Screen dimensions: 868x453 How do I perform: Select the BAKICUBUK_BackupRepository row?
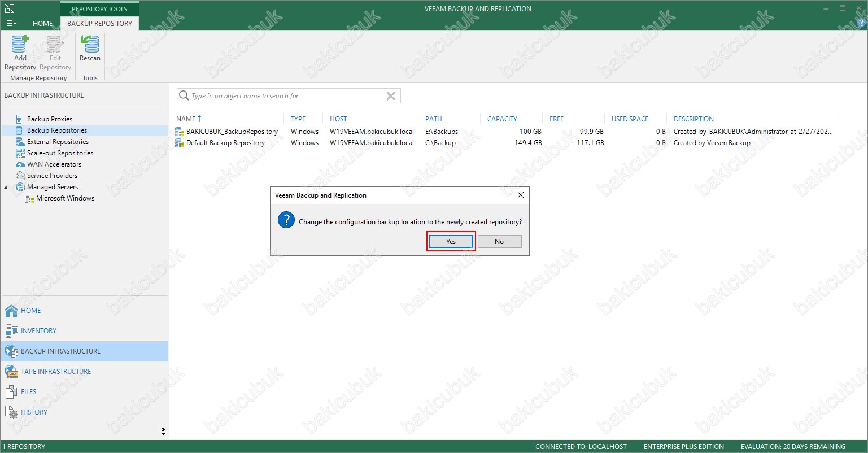[x=505, y=132]
